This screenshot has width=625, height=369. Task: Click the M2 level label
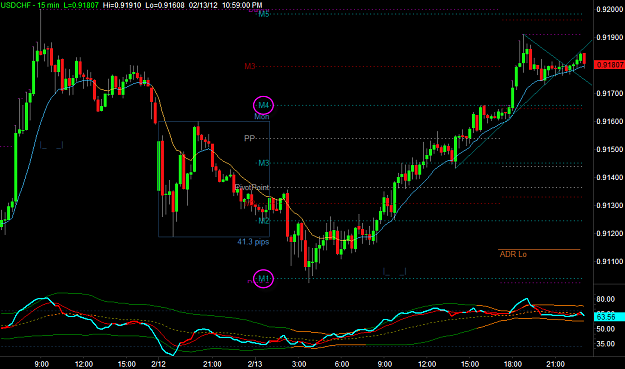(x=264, y=220)
